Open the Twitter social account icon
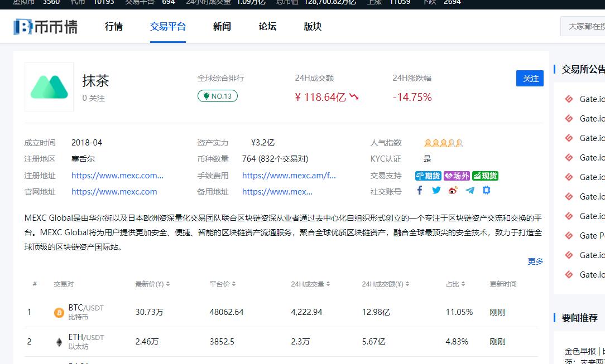 click(436, 190)
